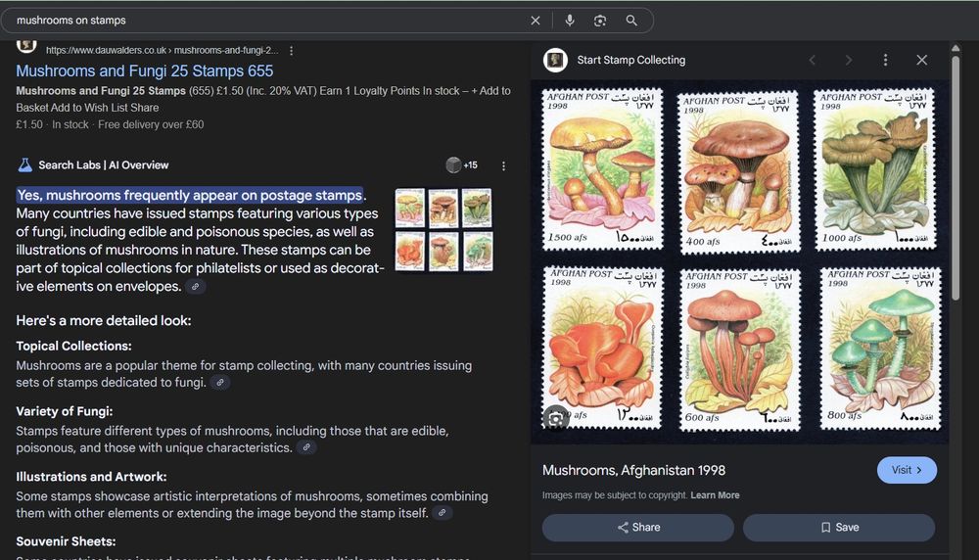979x560 pixels.
Task: Click the 'Illustrations and Artwork:' heading
Action: (x=91, y=477)
